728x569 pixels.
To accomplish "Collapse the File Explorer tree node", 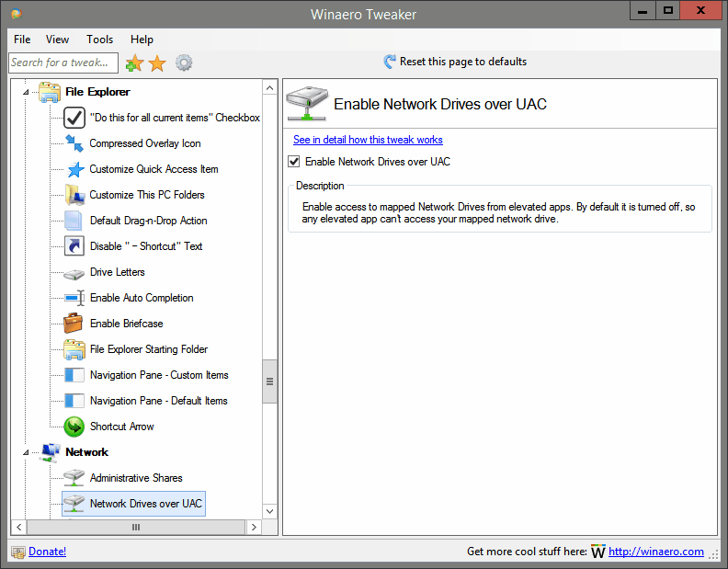I will click(26, 93).
